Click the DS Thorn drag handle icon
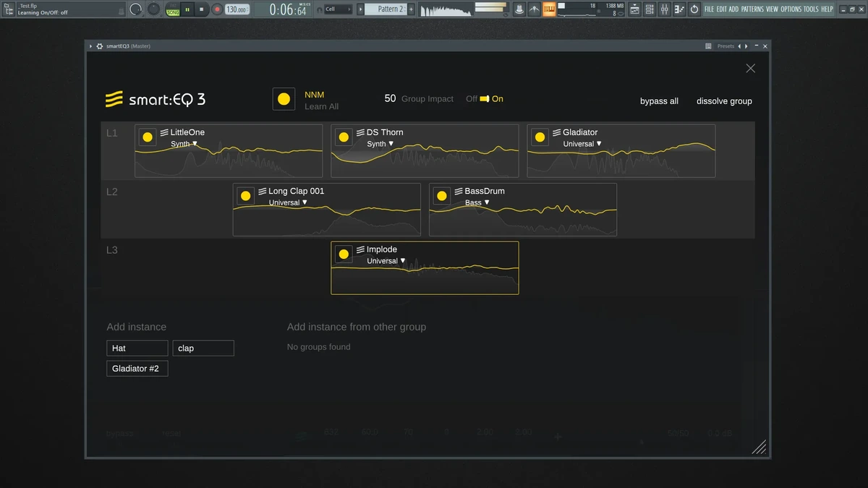 coord(360,132)
